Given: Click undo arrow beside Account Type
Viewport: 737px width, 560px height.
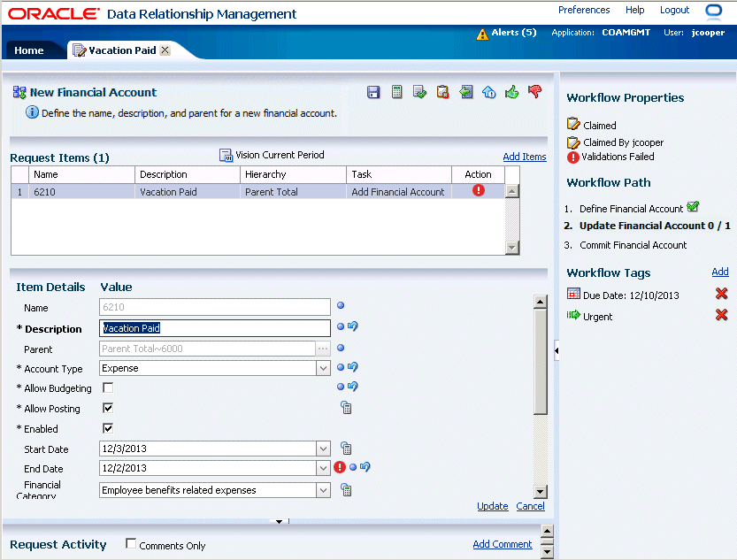Looking at the screenshot, I should point(353,367).
